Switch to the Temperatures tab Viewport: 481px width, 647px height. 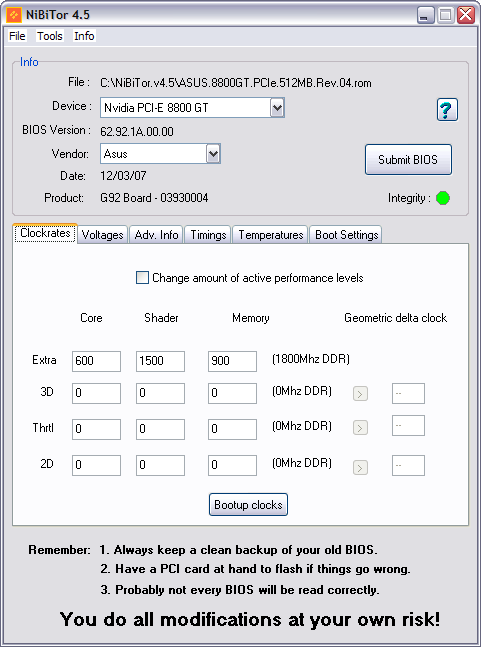pyautogui.click(x=271, y=235)
